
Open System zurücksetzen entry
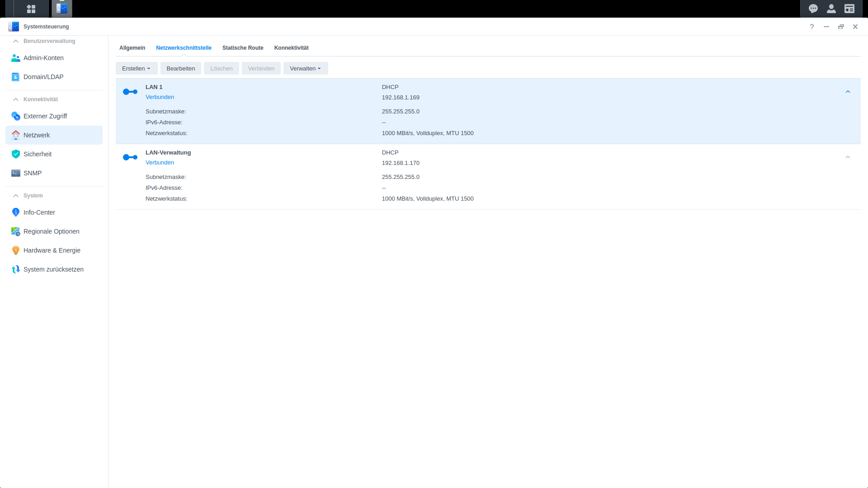point(53,269)
